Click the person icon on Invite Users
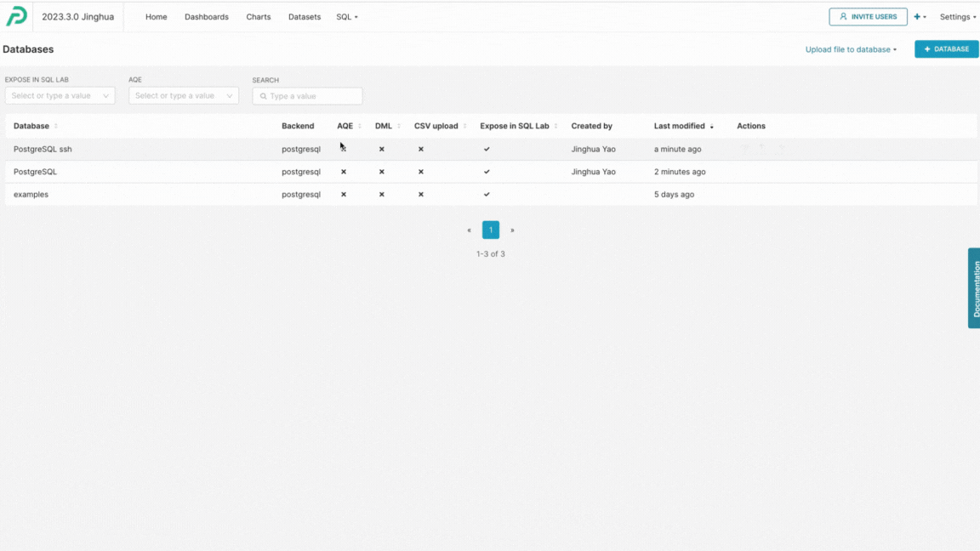This screenshot has width=980, height=551. pos(842,16)
